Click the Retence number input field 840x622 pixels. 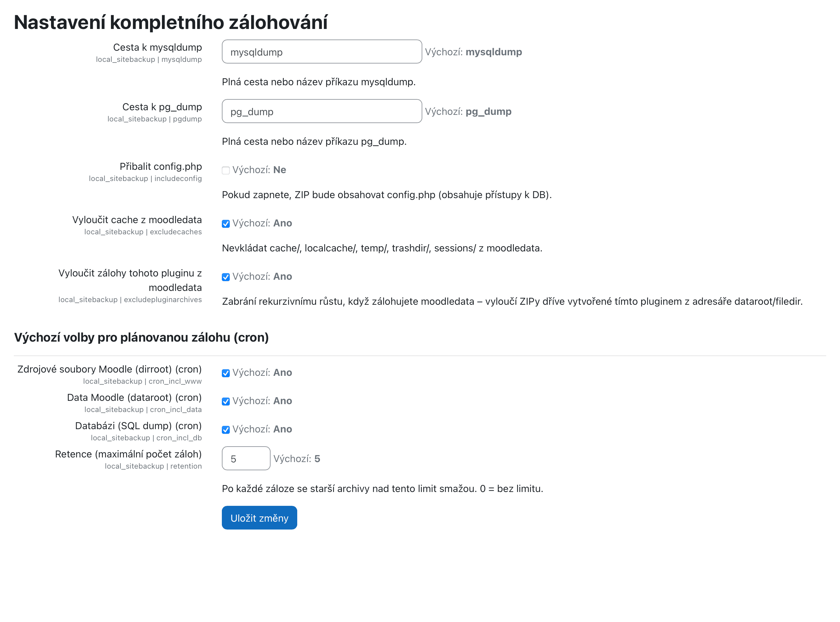pyautogui.click(x=246, y=458)
